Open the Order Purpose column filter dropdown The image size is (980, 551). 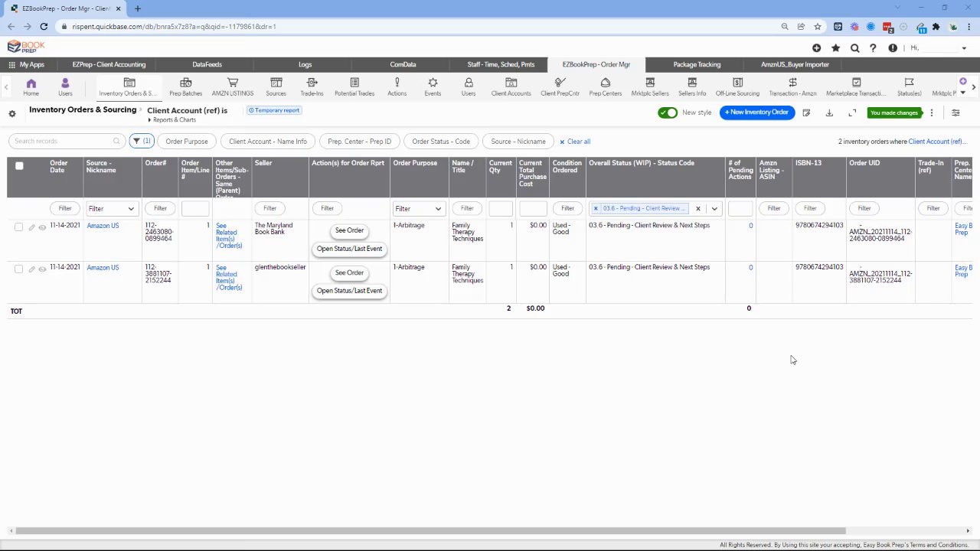point(418,208)
